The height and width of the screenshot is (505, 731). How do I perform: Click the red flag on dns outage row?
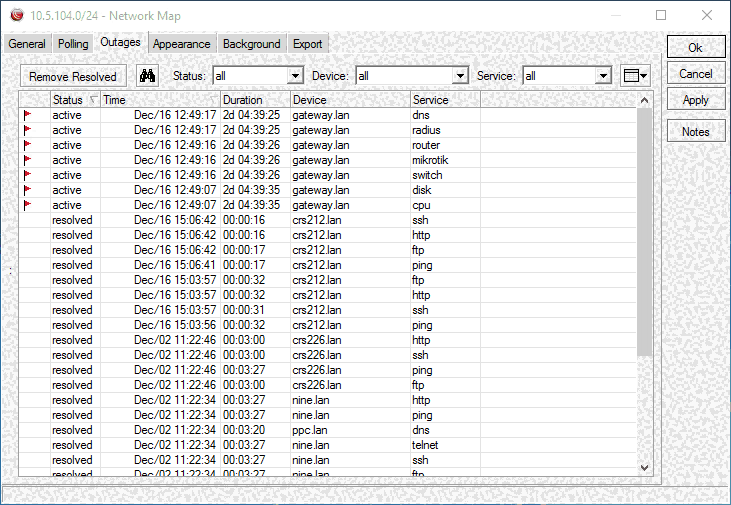[x=28, y=115]
